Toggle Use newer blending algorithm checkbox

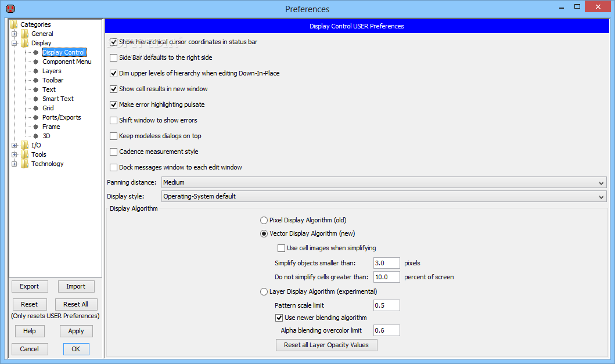click(279, 318)
